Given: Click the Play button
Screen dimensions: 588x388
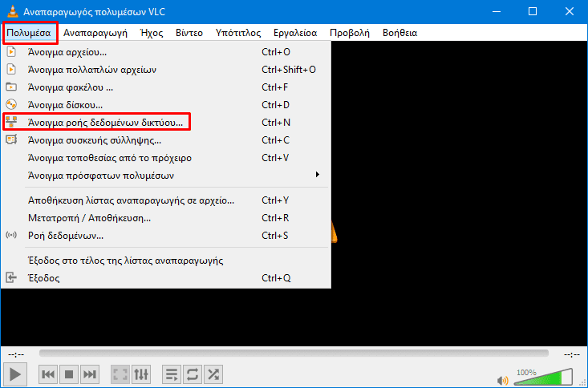Looking at the screenshot, I should [x=15, y=374].
